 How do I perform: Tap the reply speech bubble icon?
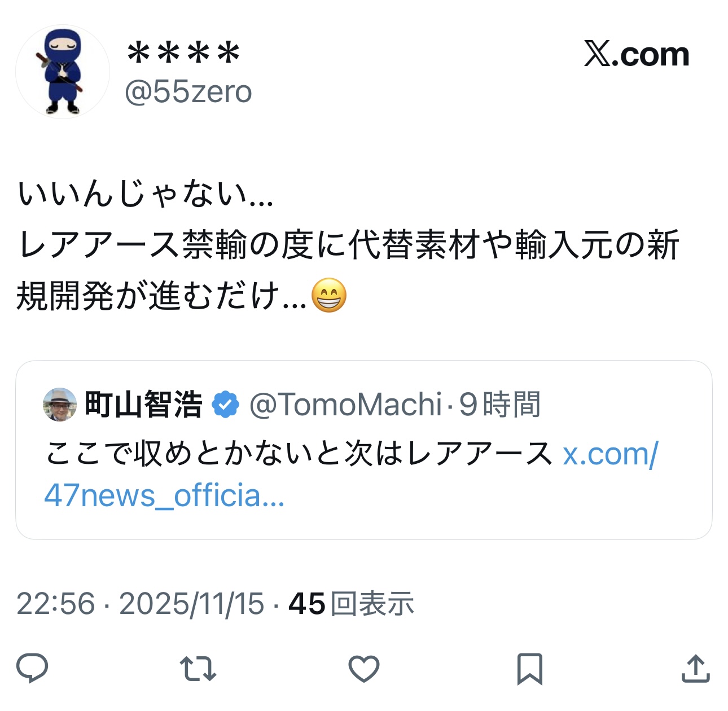click(x=32, y=669)
